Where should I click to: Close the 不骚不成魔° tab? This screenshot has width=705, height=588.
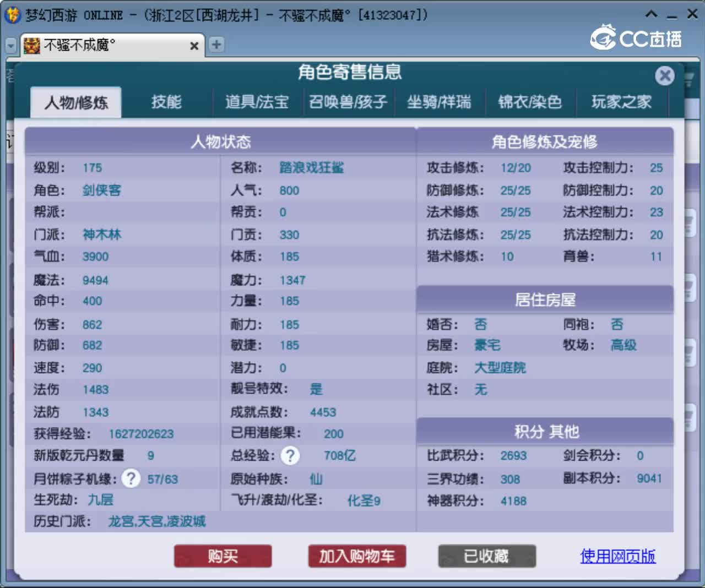pyautogui.click(x=194, y=46)
